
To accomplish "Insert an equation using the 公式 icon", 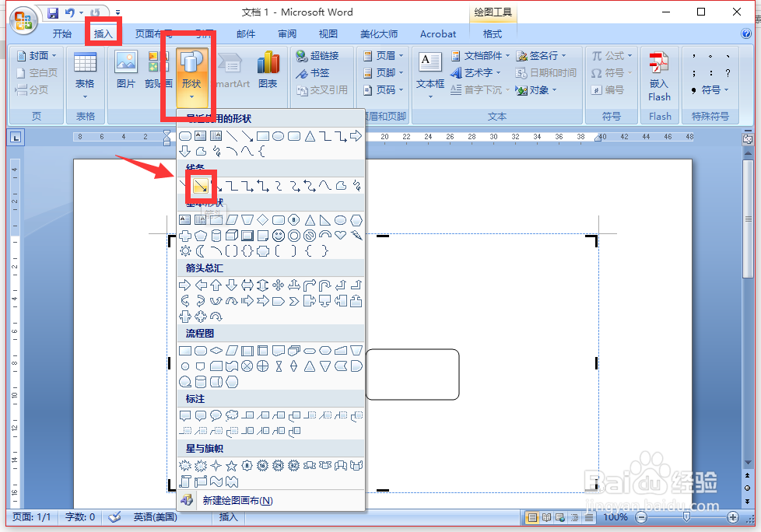I will tap(611, 55).
